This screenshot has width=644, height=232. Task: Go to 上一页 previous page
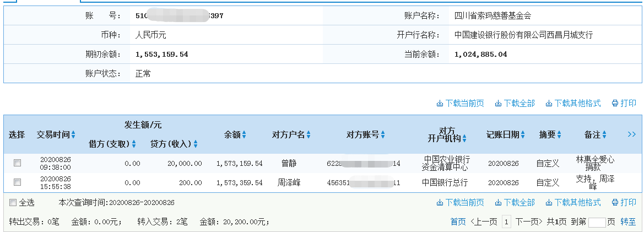point(484,222)
